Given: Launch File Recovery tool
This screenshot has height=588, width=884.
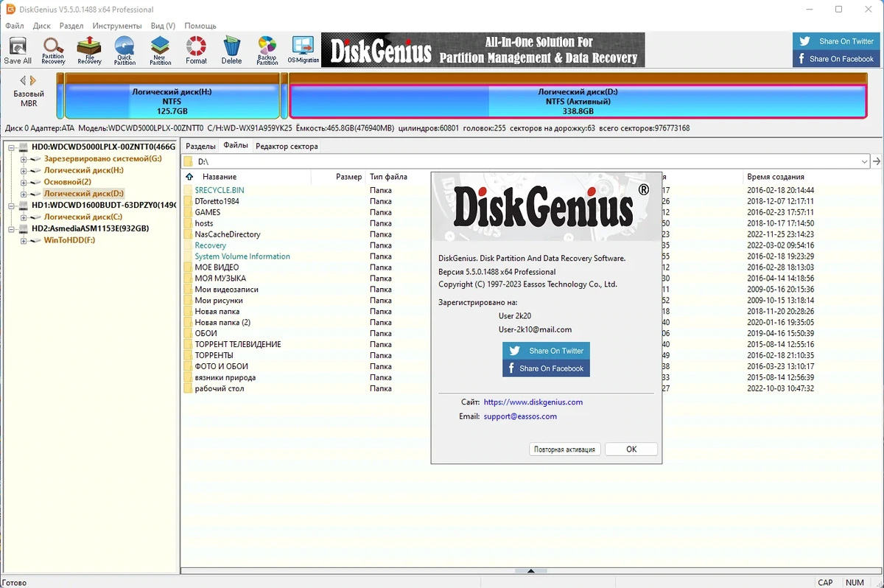Looking at the screenshot, I should pos(89,50).
